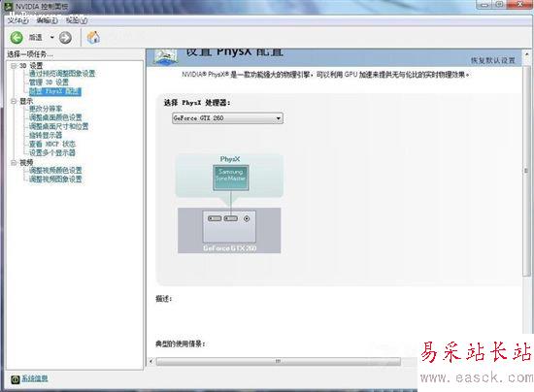
Task: Close the NVIDIA Control Panel window
Action: click(x=519, y=5)
